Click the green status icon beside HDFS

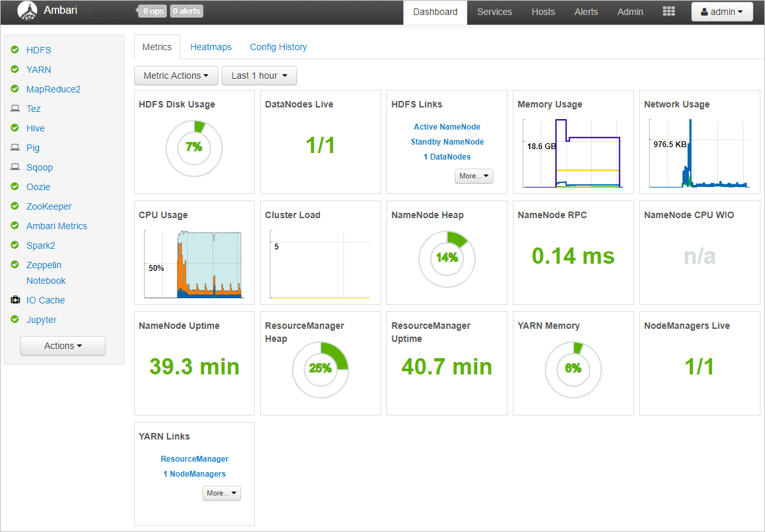pos(14,49)
